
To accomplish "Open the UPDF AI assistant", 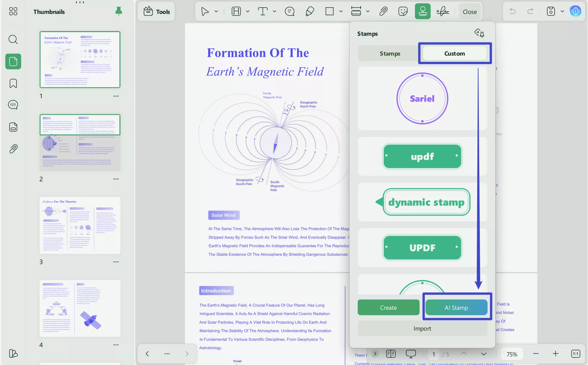I will [575, 11].
